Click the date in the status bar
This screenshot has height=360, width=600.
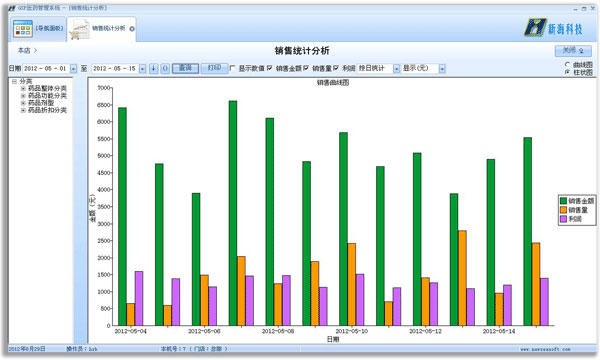[27, 349]
